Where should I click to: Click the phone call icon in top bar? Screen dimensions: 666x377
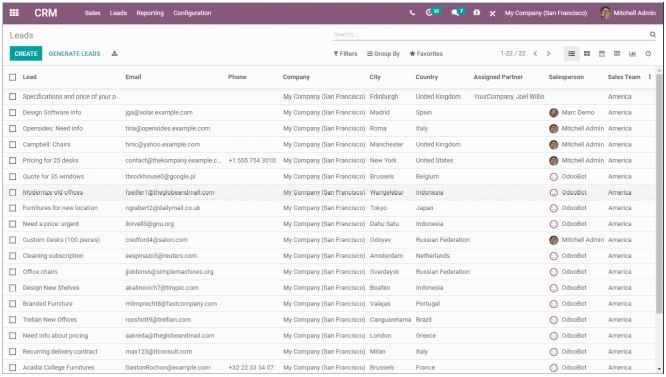coord(412,13)
